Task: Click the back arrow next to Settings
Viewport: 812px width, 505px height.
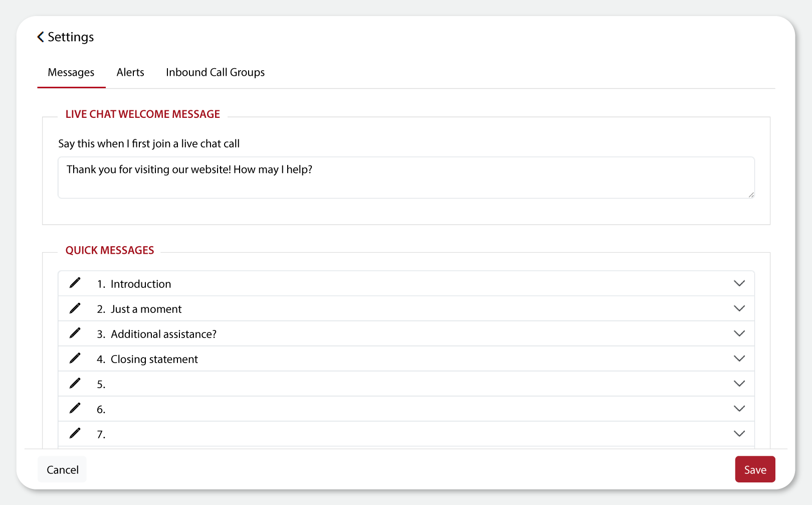Action: tap(40, 37)
